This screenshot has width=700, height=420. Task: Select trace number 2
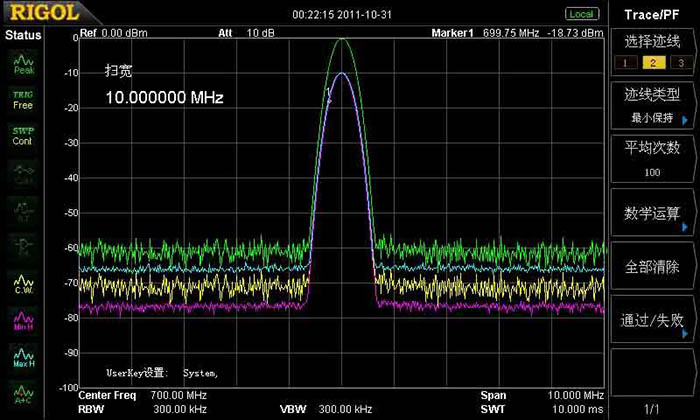[x=652, y=63]
